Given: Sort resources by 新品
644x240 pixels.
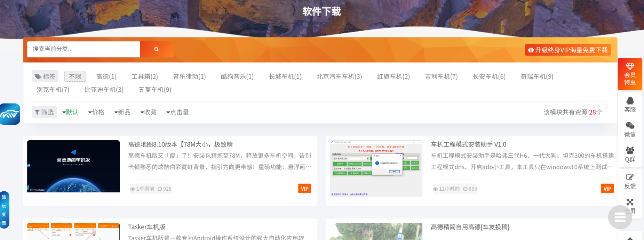Looking at the screenshot, I should (122, 112).
